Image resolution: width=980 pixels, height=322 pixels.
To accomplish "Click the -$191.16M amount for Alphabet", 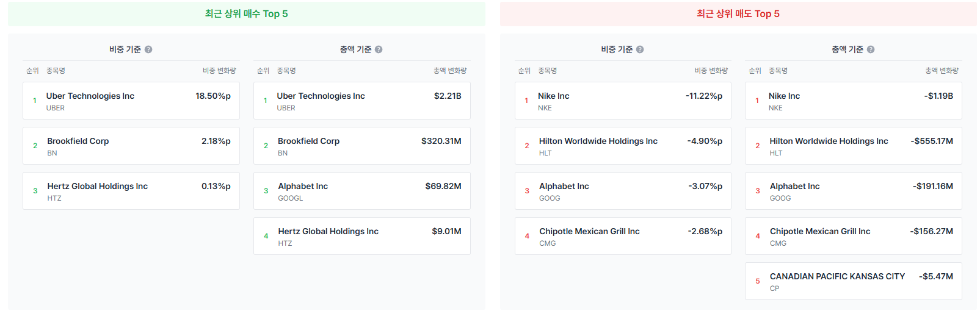I will coord(933,186).
